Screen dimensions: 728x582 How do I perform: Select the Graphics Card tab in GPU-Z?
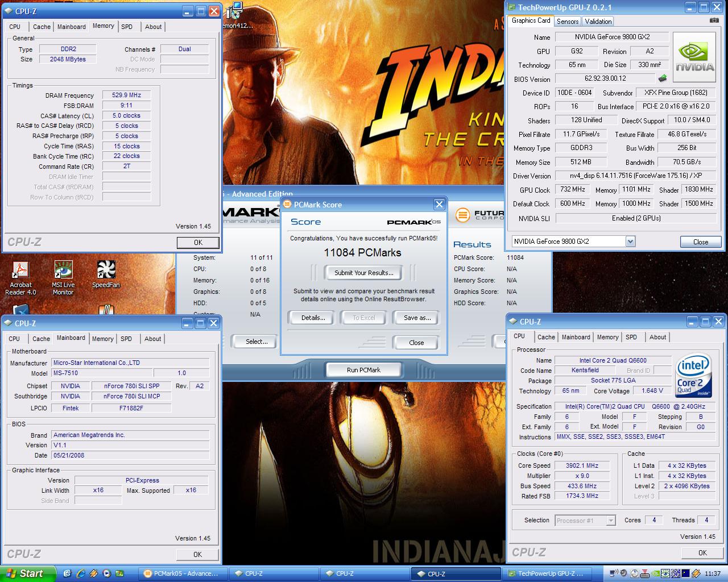tap(531, 20)
